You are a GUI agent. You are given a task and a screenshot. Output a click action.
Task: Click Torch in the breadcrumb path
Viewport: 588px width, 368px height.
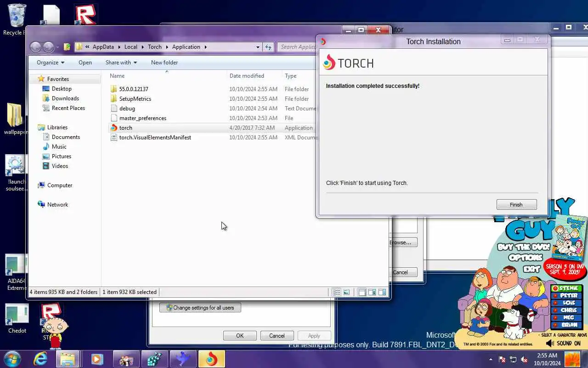[155, 47]
